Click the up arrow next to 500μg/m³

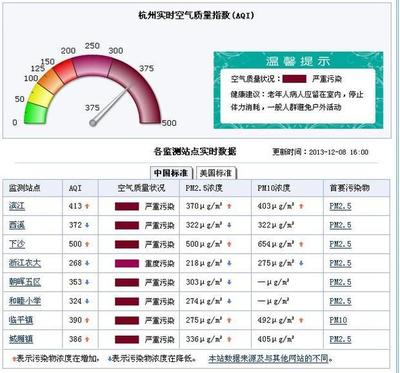[229, 244]
